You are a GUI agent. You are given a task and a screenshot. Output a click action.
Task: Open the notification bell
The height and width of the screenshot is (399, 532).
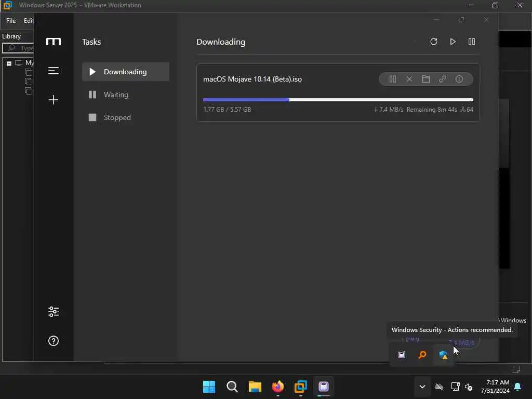coord(518,387)
